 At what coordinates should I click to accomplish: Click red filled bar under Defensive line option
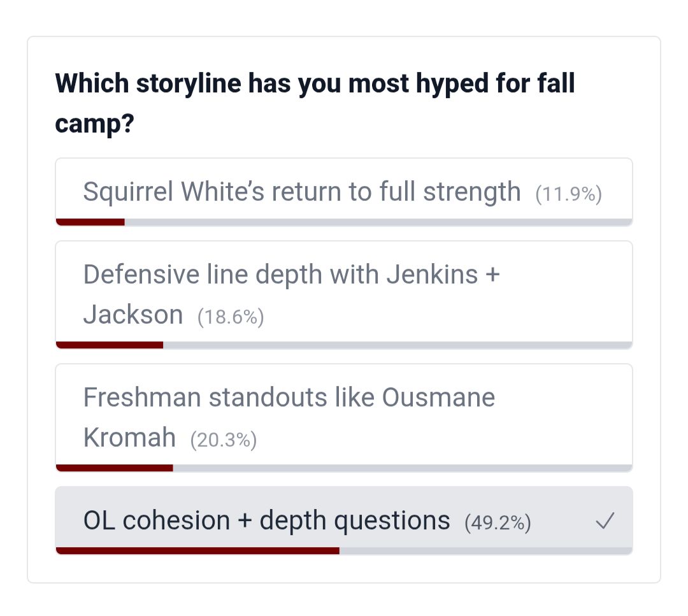pos(109,345)
